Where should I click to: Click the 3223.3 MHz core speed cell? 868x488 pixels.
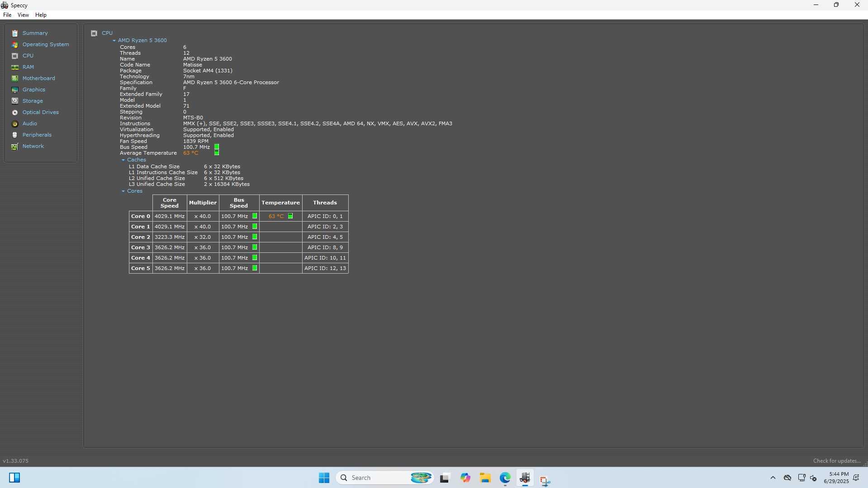click(x=170, y=237)
